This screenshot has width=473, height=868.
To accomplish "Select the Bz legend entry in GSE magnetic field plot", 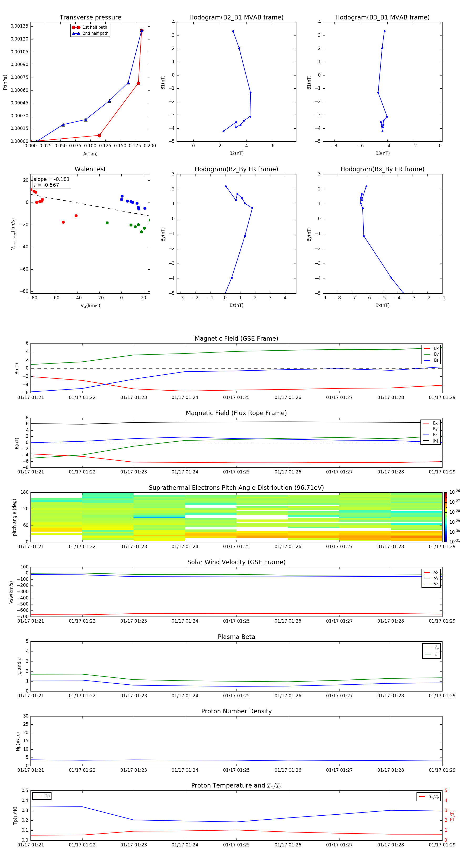I will [431, 360].
